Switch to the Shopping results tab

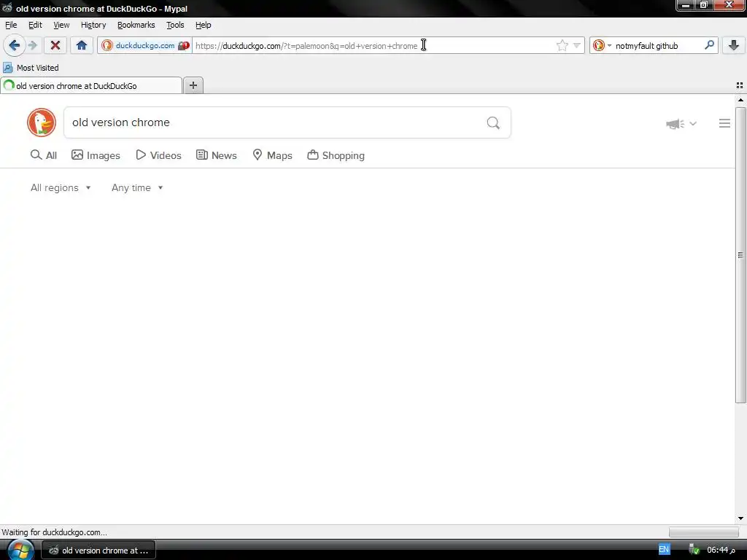pos(336,155)
